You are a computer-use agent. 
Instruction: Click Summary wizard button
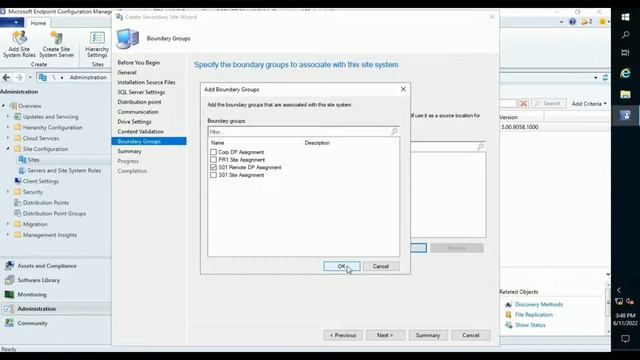428,335
